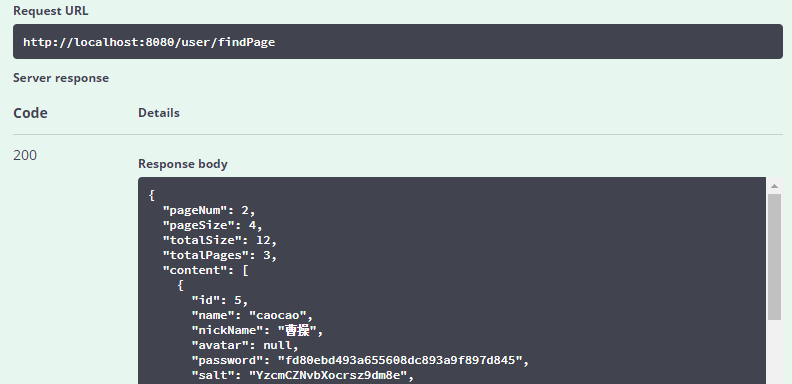Click the Details column header
Screen dimensions: 792x384
tap(159, 113)
